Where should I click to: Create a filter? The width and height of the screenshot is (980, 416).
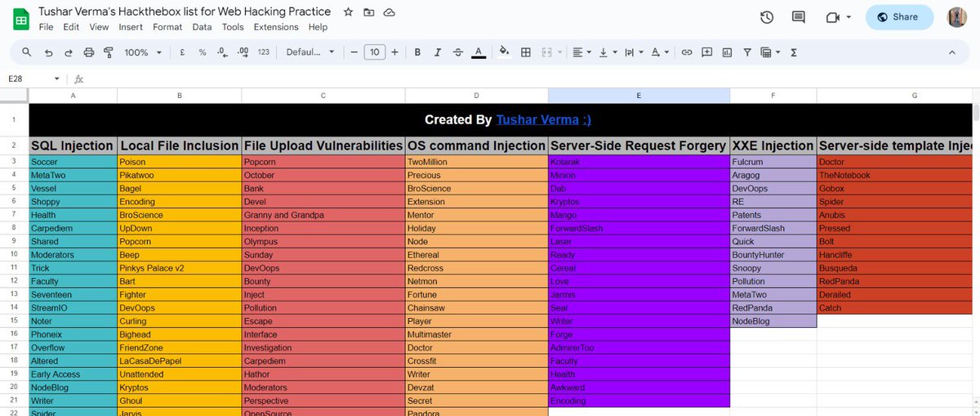click(746, 52)
